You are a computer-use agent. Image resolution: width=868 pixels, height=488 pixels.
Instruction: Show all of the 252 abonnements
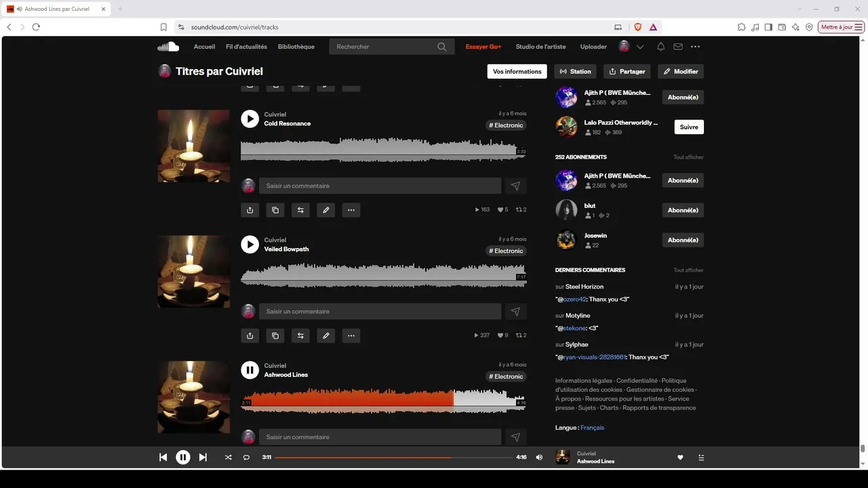tap(688, 157)
